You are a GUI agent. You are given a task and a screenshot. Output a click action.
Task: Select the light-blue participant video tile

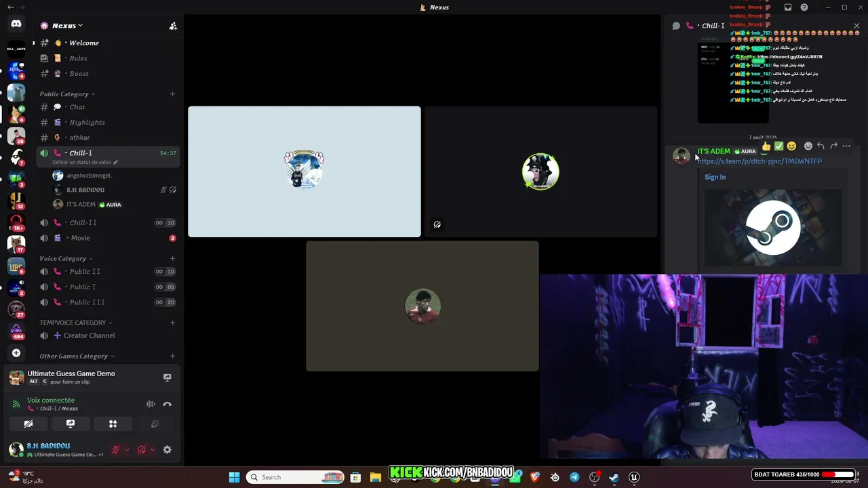[304, 171]
